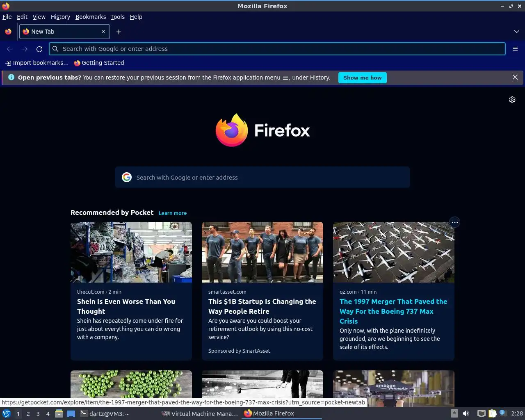Switch to workspace 3 in taskbar
The image size is (525, 420).
38,414
